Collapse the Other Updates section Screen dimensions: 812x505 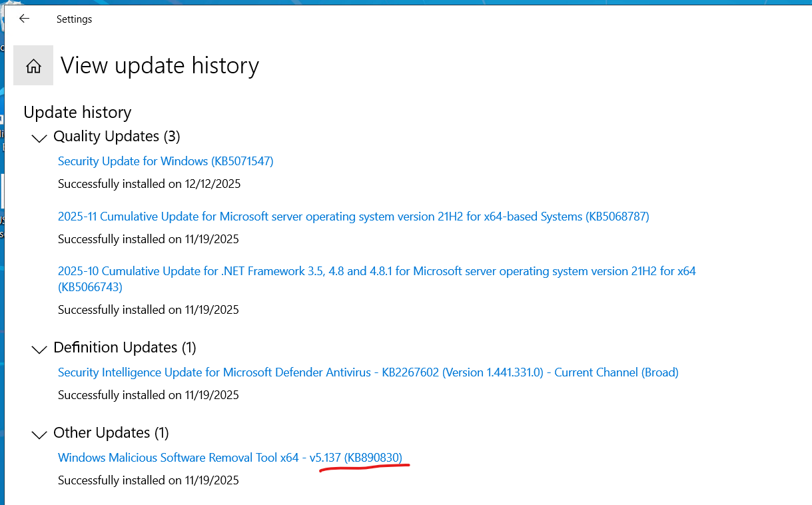40,434
